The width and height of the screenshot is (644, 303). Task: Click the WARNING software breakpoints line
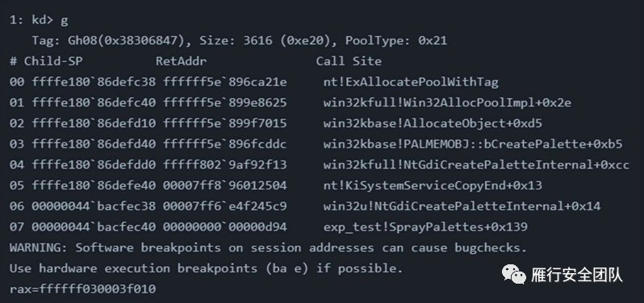pyautogui.click(x=268, y=247)
